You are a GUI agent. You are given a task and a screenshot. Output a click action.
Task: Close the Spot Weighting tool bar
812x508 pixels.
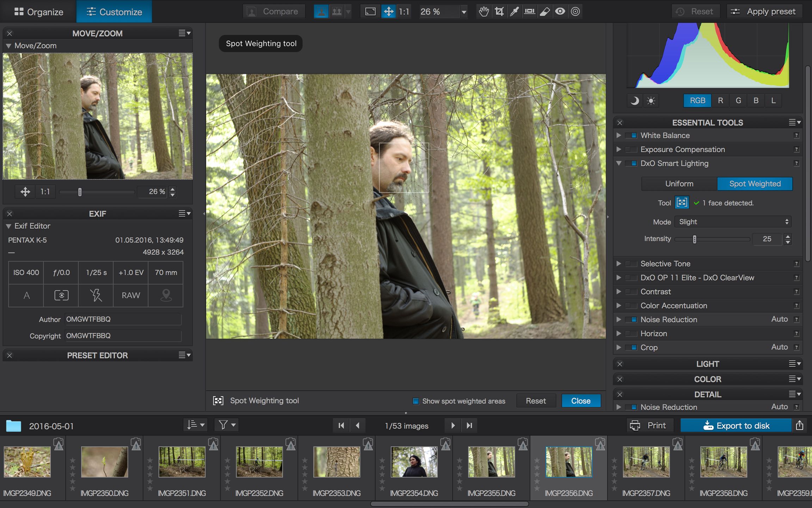(580, 401)
